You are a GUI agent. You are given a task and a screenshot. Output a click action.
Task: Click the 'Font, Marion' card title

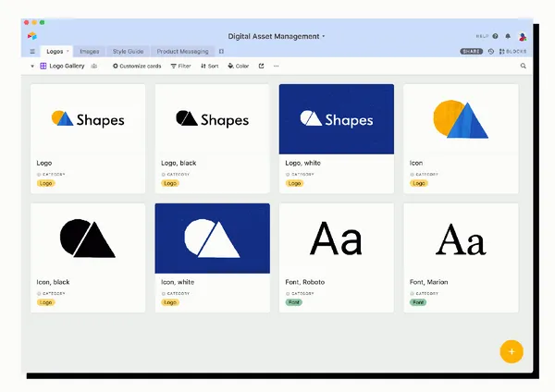(428, 282)
